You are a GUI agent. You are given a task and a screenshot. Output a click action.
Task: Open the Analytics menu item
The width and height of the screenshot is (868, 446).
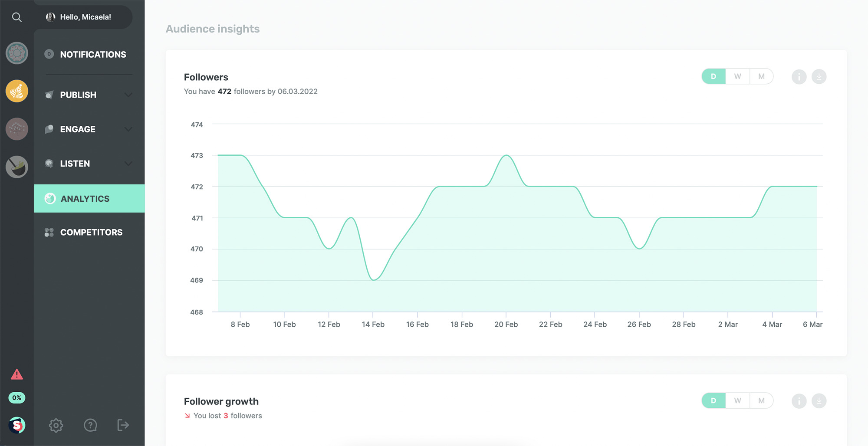click(x=85, y=198)
